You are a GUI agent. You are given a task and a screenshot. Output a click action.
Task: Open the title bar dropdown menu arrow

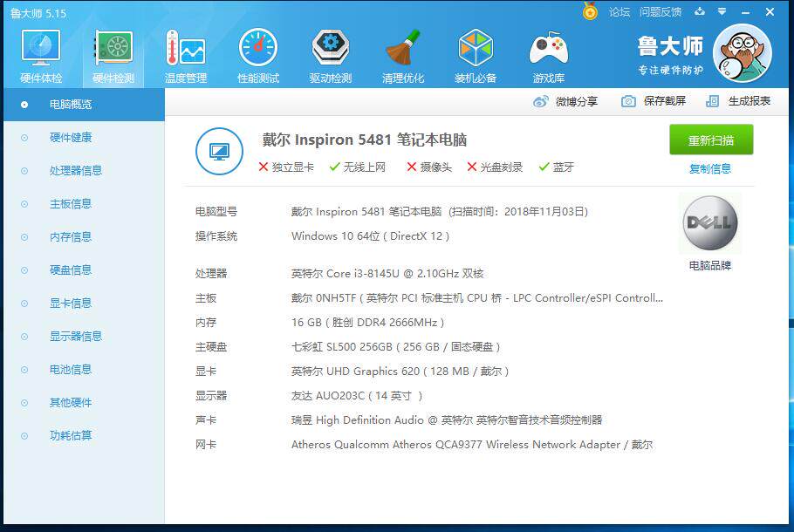point(722,11)
